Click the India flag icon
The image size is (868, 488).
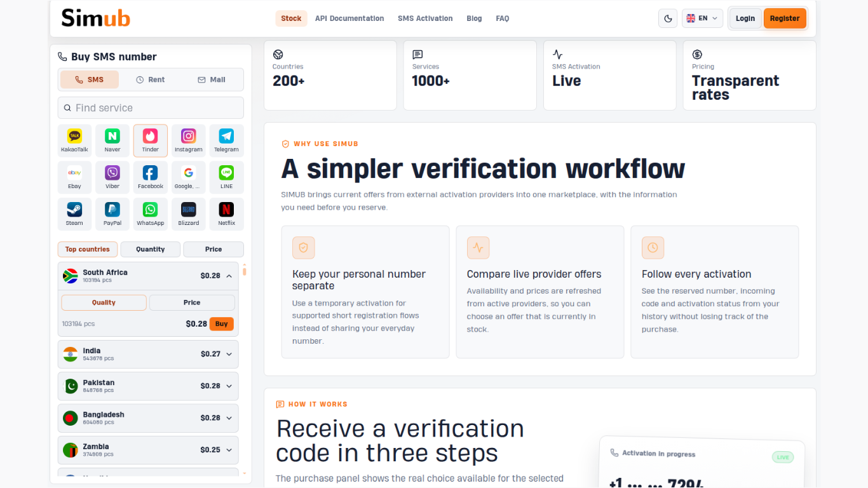(x=70, y=354)
